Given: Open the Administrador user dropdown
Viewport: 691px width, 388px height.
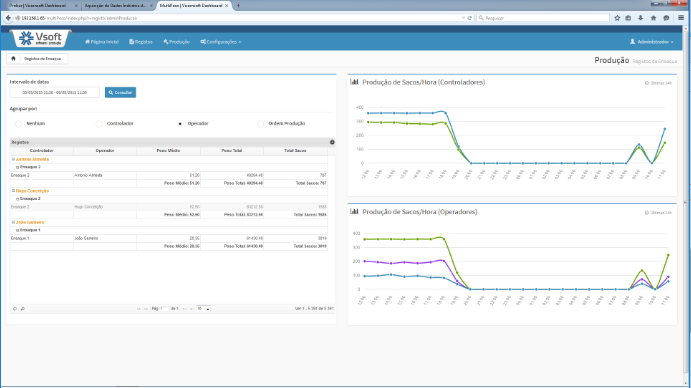Looking at the screenshot, I should (x=651, y=42).
